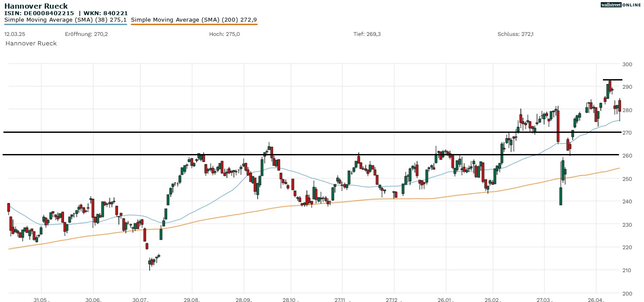Click the 31.05. date axis label
This screenshot has width=644, height=302.
(x=42, y=299)
